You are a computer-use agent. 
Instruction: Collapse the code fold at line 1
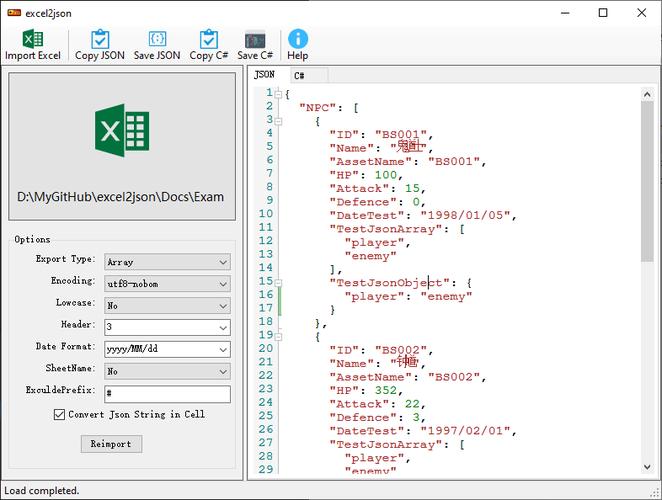click(x=278, y=94)
